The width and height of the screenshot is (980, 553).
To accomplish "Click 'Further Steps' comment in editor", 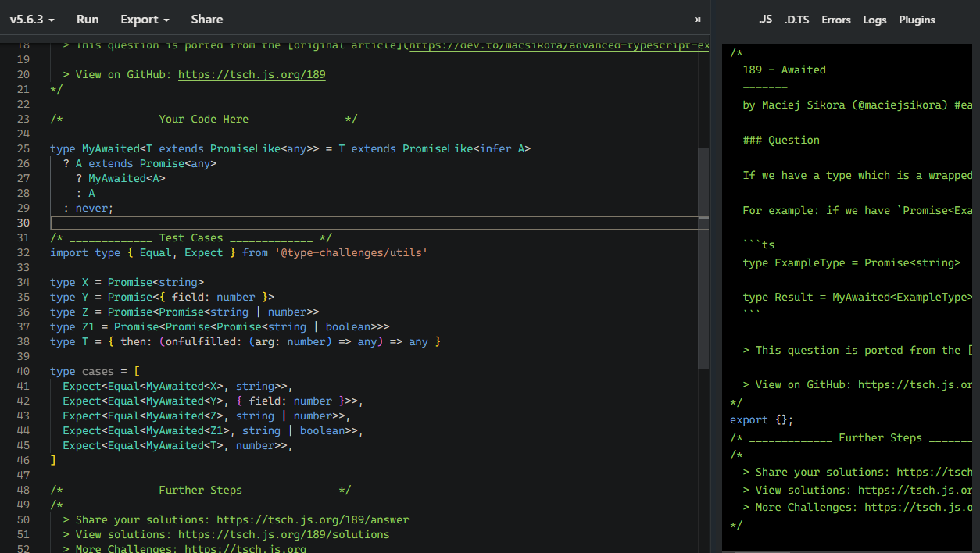I will (x=200, y=491).
